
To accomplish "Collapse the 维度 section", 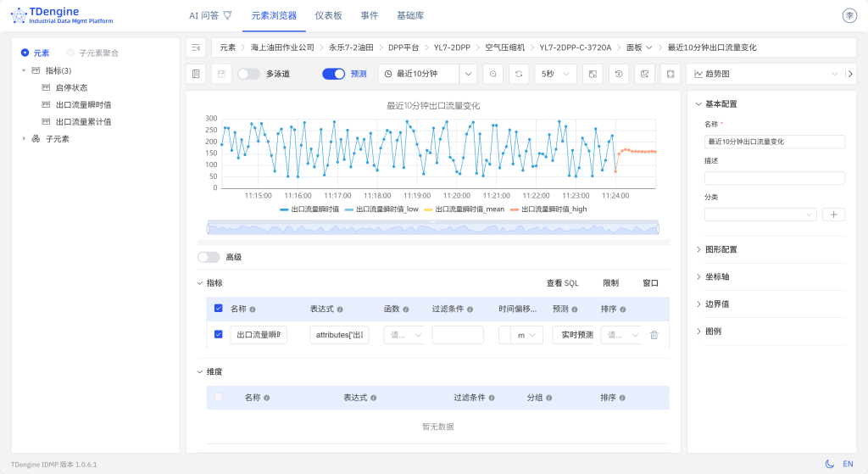I will [200, 371].
